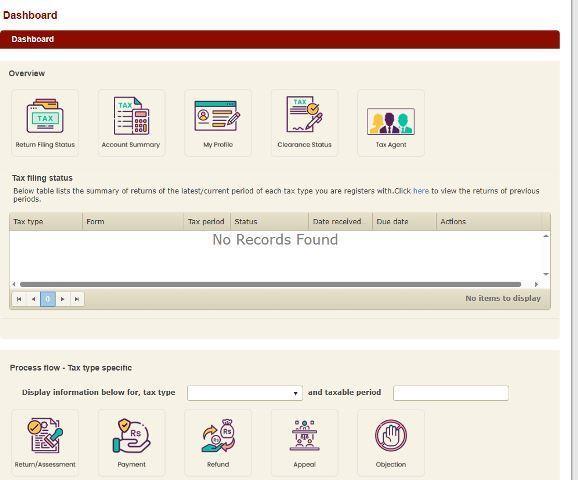Open the Tax Agent icon
The height and width of the screenshot is (480, 578).
(x=391, y=123)
